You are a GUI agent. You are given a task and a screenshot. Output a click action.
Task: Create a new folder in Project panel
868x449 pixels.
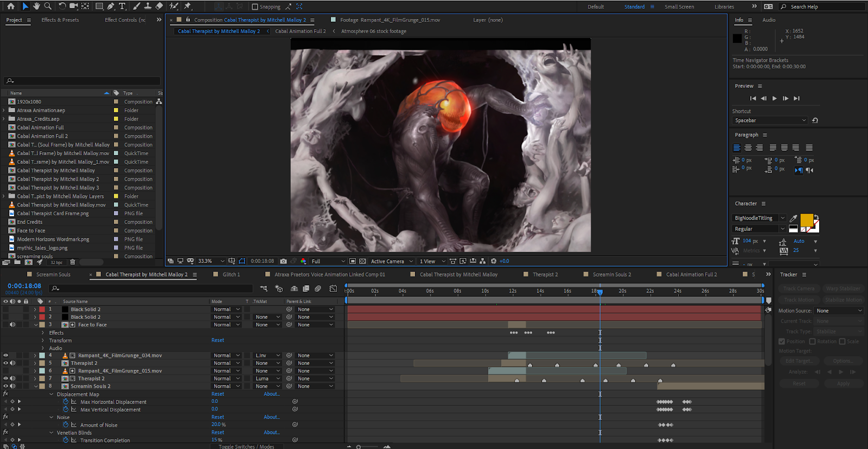pos(17,262)
